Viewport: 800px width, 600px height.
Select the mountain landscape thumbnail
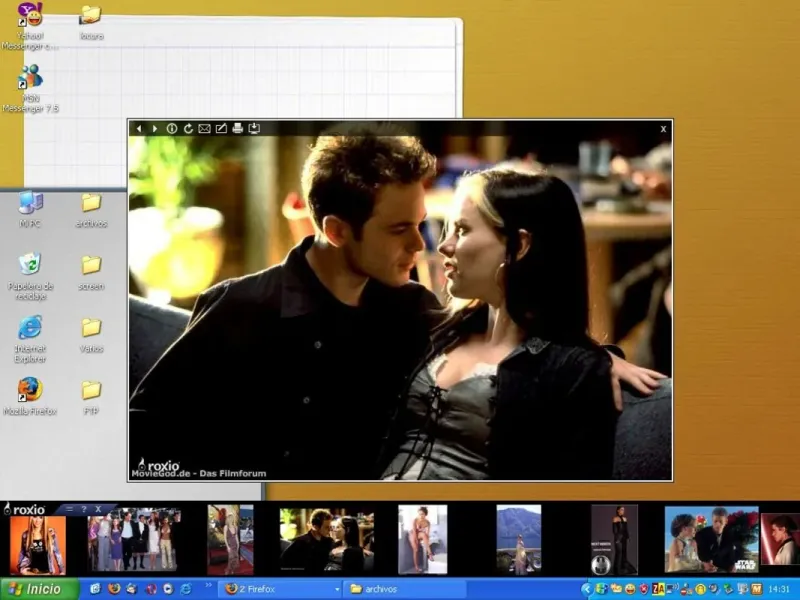[x=518, y=540]
